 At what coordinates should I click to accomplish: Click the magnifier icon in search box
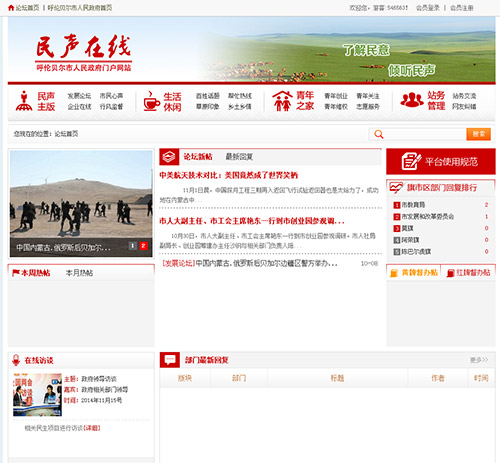point(379,134)
